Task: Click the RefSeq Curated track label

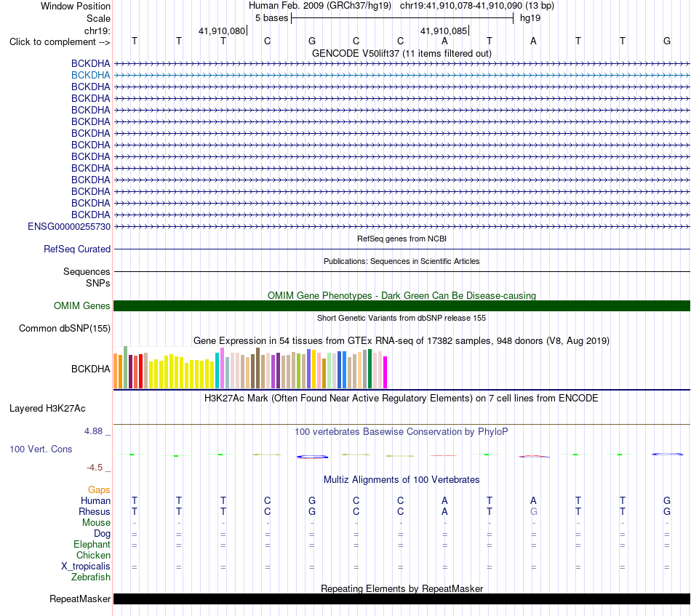Action: click(76, 249)
